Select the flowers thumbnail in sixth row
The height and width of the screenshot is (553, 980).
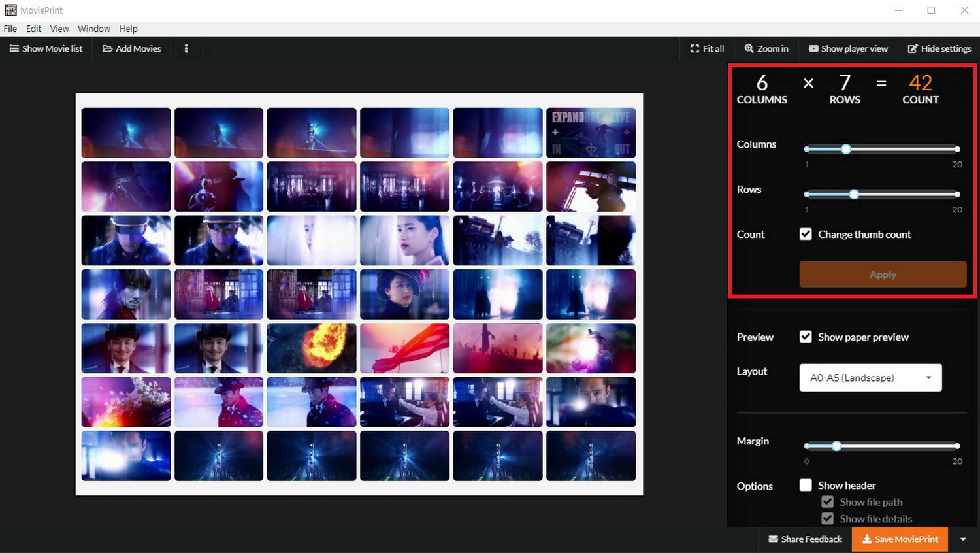(126, 402)
